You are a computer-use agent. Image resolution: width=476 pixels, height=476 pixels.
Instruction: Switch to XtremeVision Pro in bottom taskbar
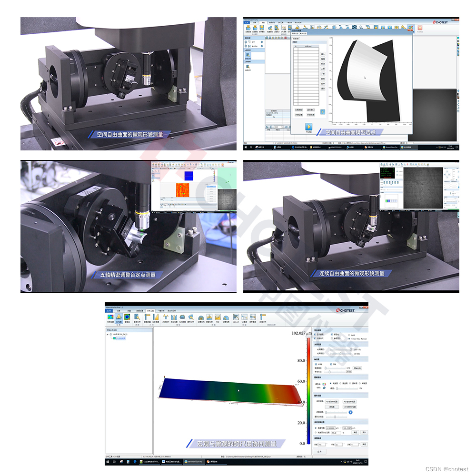click(x=193, y=462)
